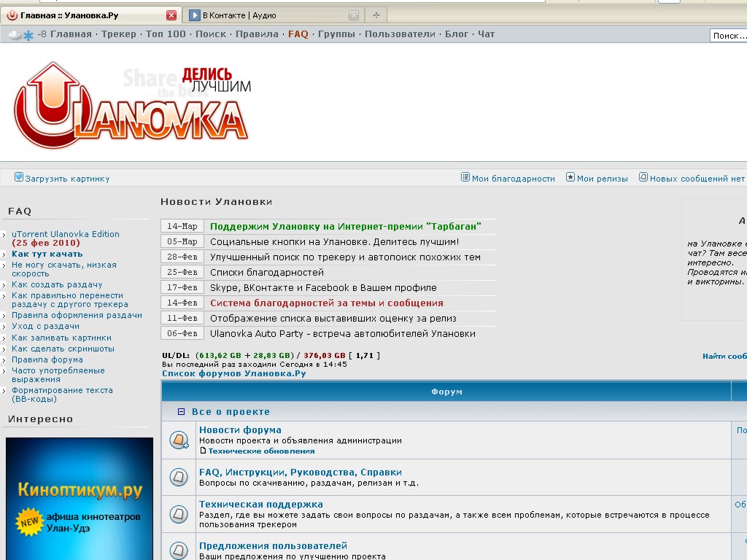Open the Списки благодарностей news link
The height and width of the screenshot is (560, 747).
point(266,272)
